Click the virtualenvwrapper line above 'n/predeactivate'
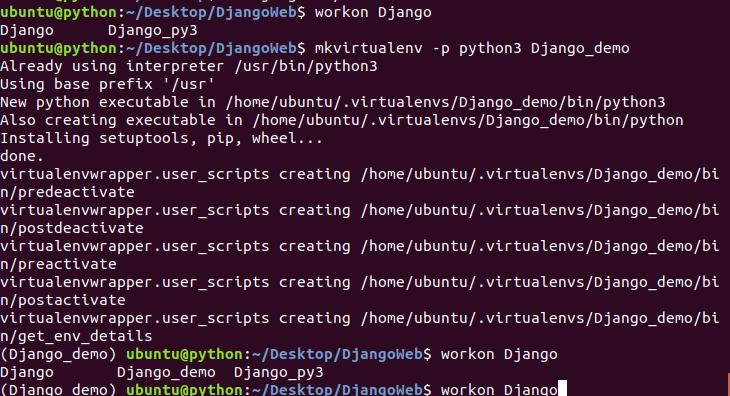The image size is (730, 396). pyautogui.click(x=359, y=175)
